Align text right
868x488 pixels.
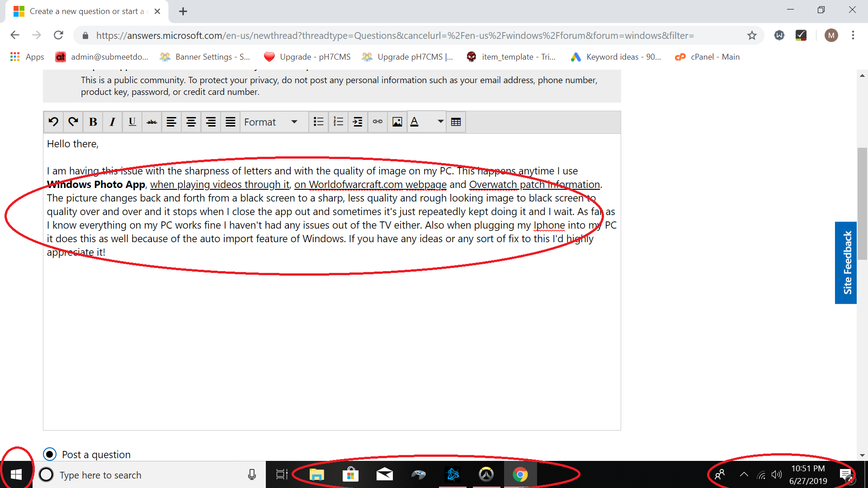pyautogui.click(x=211, y=122)
